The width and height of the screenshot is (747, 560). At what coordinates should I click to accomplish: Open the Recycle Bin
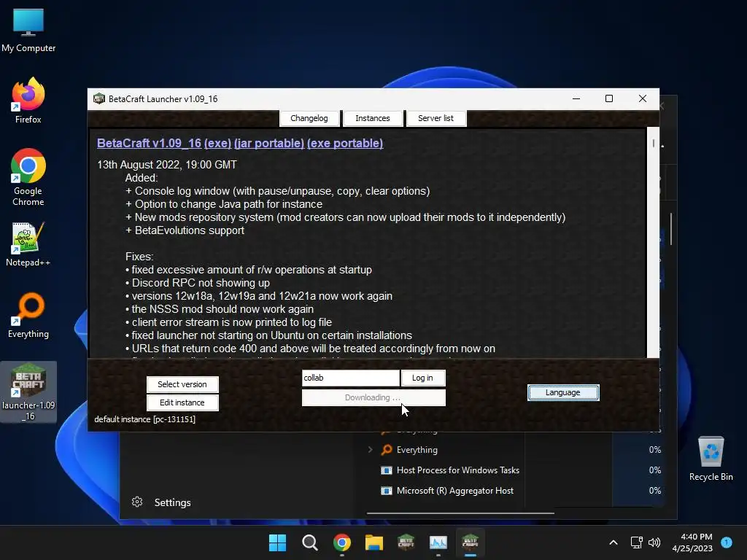point(711,458)
